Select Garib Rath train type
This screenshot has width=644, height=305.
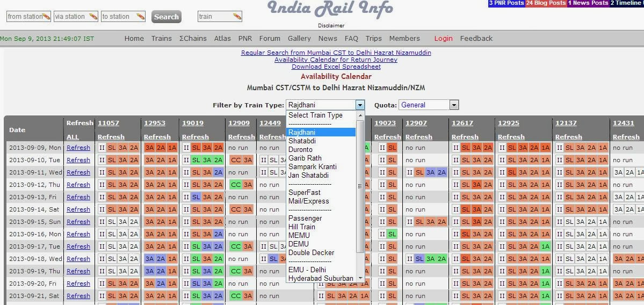[321, 158]
